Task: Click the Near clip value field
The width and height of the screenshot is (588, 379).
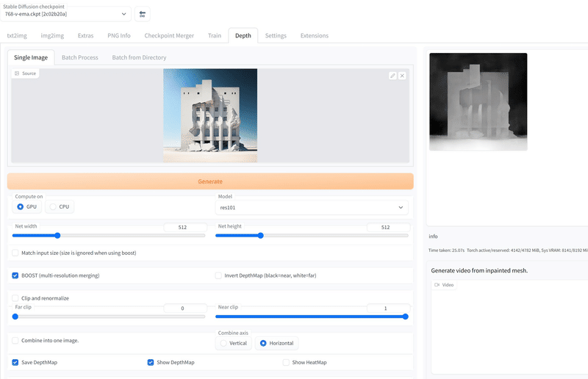Action: [388, 308]
